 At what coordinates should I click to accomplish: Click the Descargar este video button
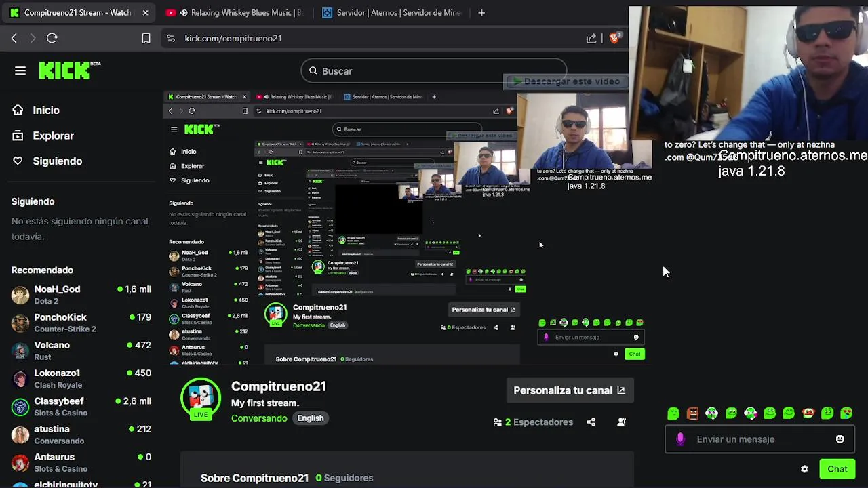click(x=566, y=81)
